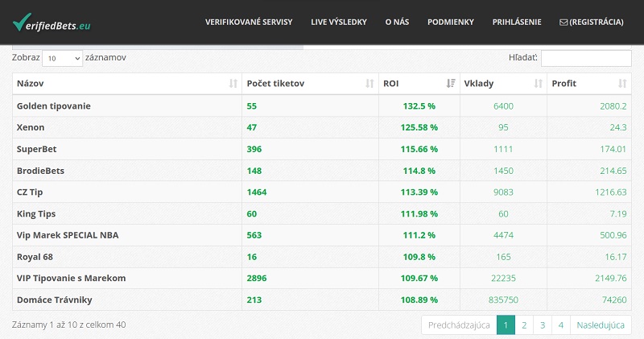The image size is (644, 339).
Task: Go to page 2 of results
Action: click(x=524, y=325)
